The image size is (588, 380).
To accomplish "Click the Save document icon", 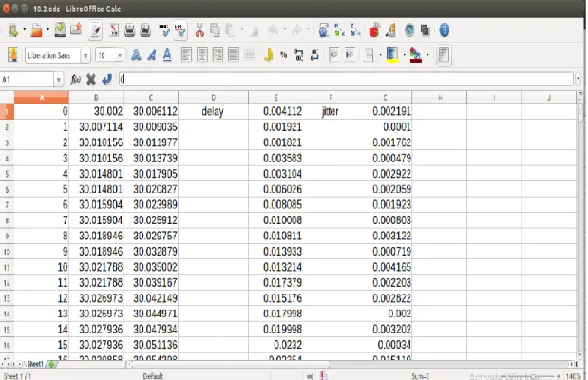I will pyautogui.click(x=60, y=30).
